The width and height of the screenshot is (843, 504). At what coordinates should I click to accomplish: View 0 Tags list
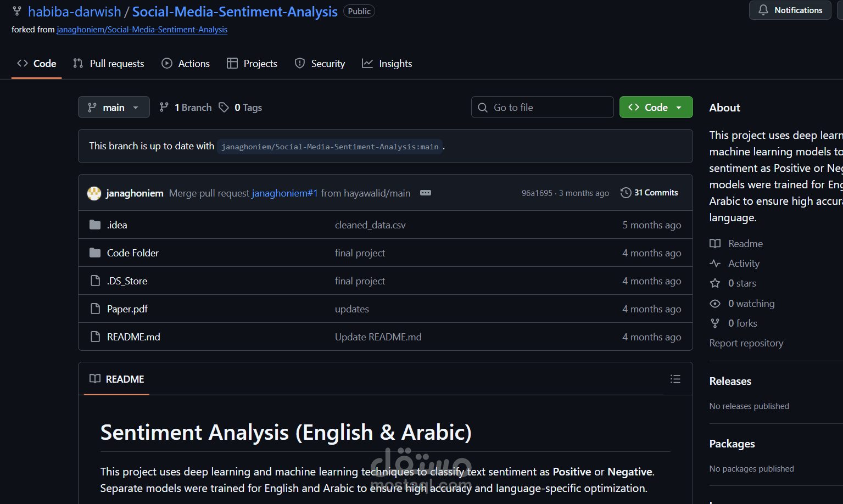[241, 108]
